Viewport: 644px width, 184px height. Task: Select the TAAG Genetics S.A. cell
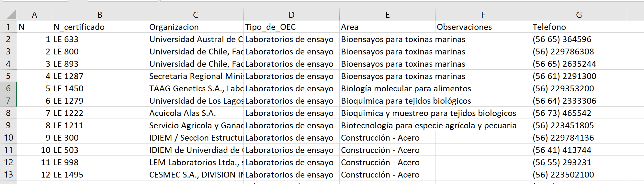[196, 88]
